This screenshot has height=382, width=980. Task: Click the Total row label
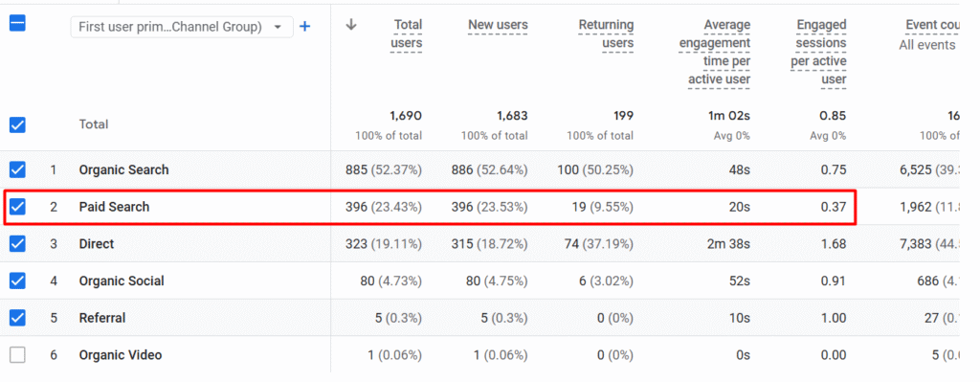(93, 124)
